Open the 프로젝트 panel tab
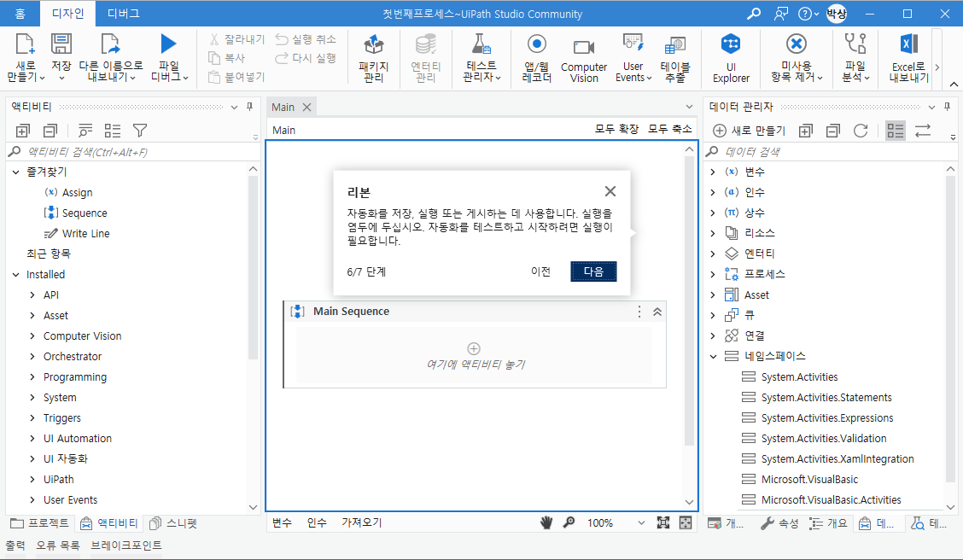 (x=40, y=523)
